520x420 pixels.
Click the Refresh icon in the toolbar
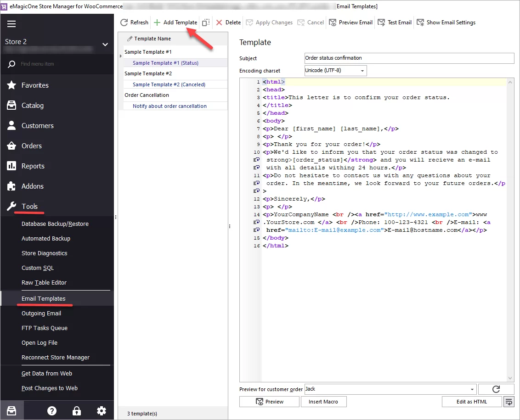[124, 22]
